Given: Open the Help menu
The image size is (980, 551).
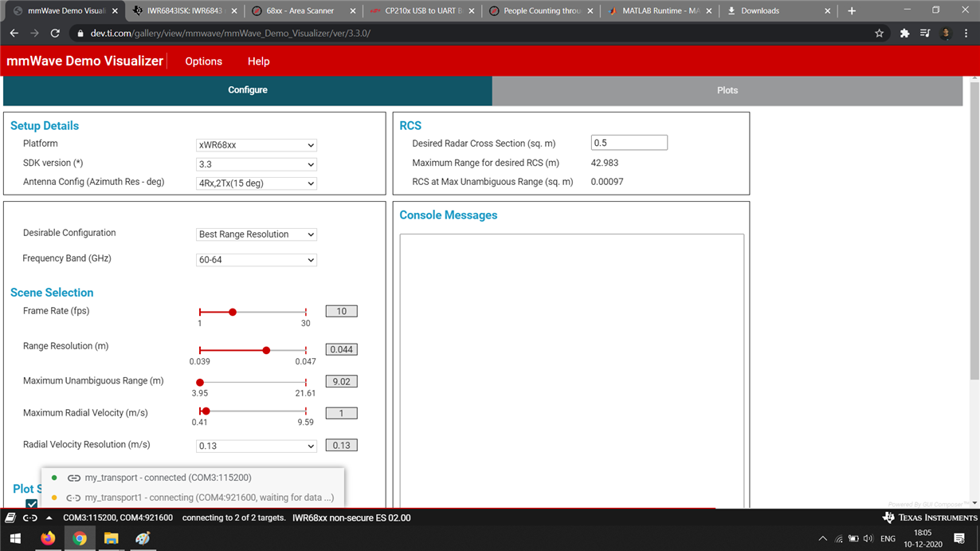Looking at the screenshot, I should (x=259, y=61).
